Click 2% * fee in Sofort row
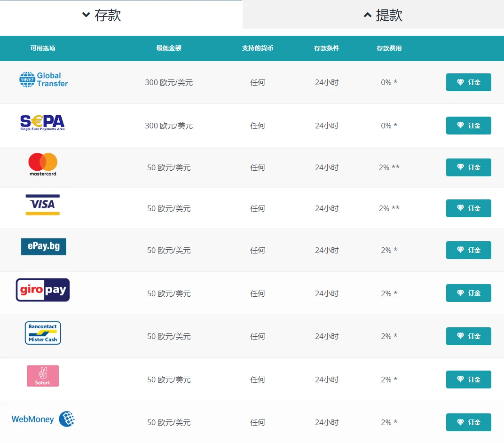This screenshot has width=504, height=443. coord(389,380)
